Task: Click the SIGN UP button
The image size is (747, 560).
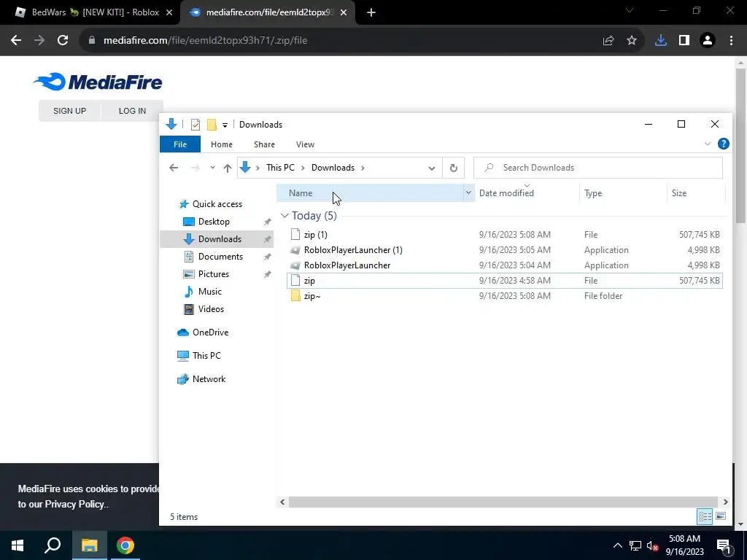Action: (69, 111)
